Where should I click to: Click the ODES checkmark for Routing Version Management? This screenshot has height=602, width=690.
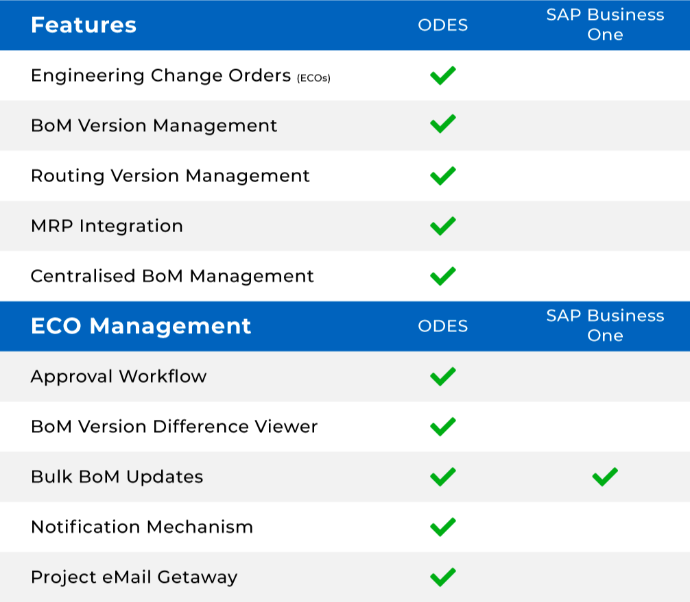point(443,176)
